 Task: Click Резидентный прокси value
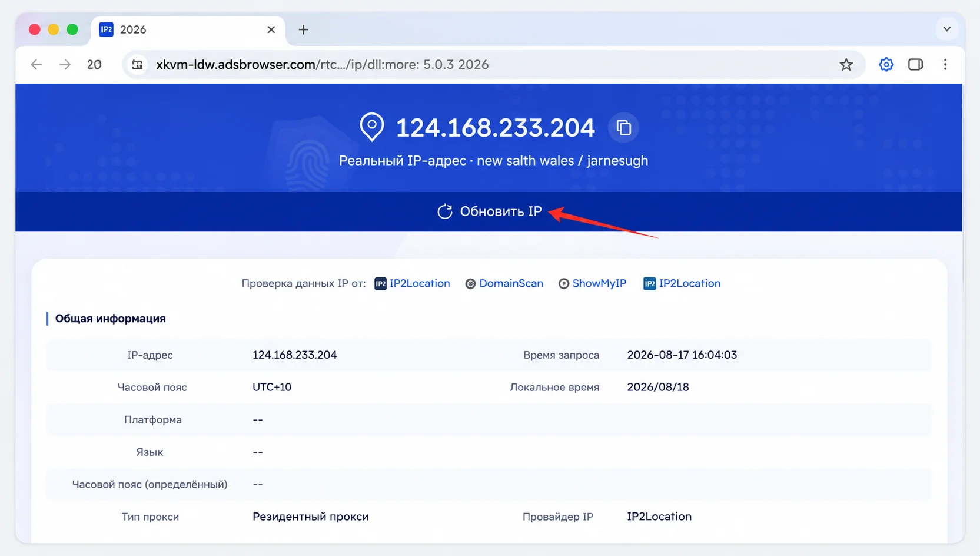pyautogui.click(x=310, y=517)
